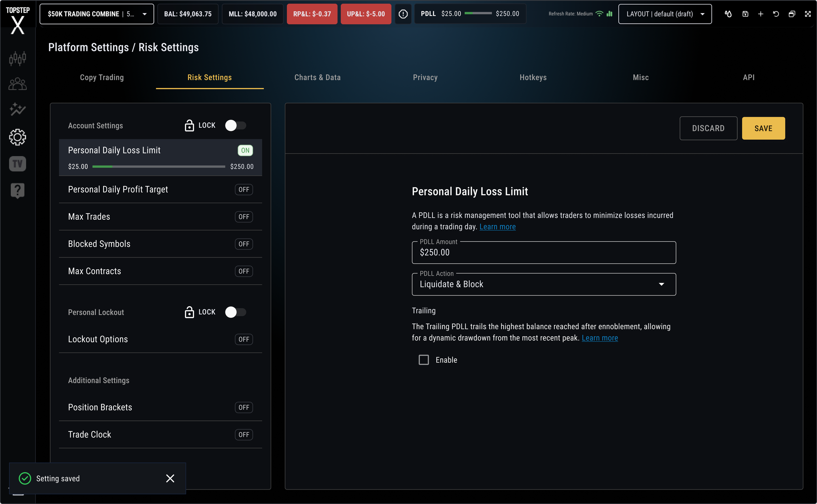The width and height of the screenshot is (817, 504).
Task: Enable the Trailing PDLL checkbox
Action: click(424, 360)
